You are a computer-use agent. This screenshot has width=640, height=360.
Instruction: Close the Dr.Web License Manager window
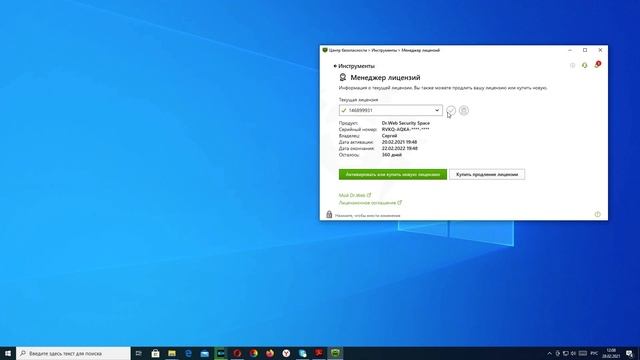click(600, 50)
